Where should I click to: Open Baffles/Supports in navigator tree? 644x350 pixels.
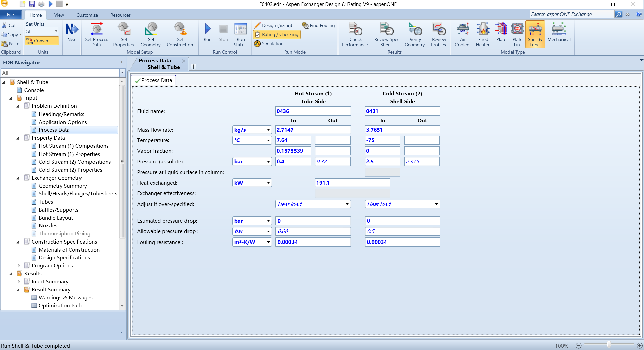coord(58,210)
